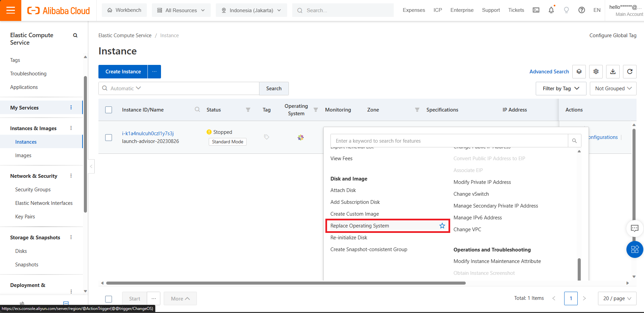Expand Create Instance more options
Screen dimensions: 644x313
point(154,72)
